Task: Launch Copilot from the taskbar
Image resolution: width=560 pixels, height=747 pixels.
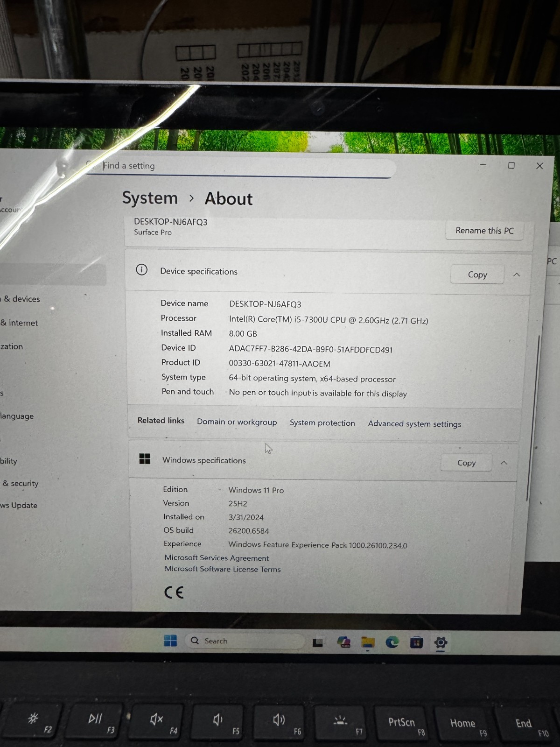Action: click(x=344, y=642)
